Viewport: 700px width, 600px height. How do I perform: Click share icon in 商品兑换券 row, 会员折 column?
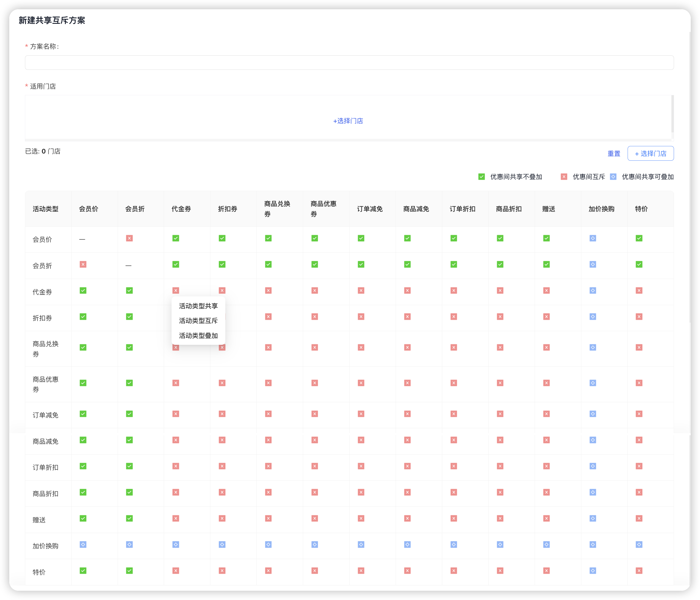(129, 347)
